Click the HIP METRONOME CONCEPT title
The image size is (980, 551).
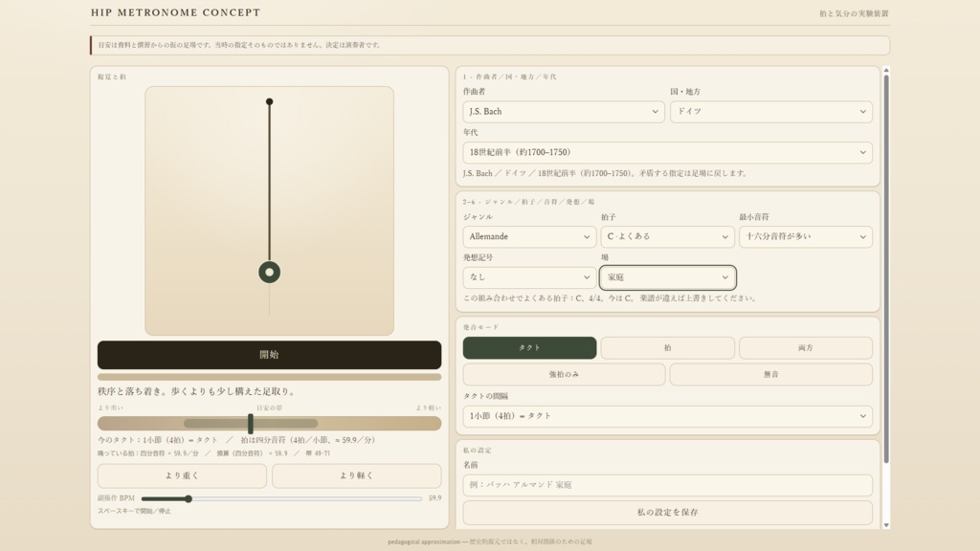[176, 12]
